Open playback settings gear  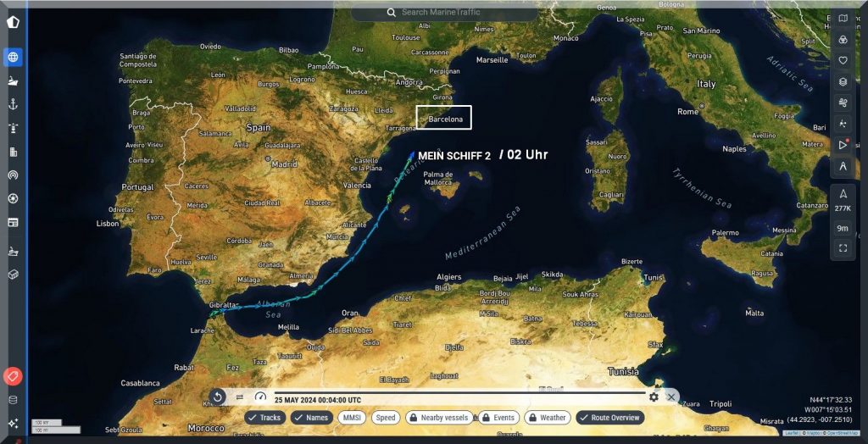tap(654, 397)
